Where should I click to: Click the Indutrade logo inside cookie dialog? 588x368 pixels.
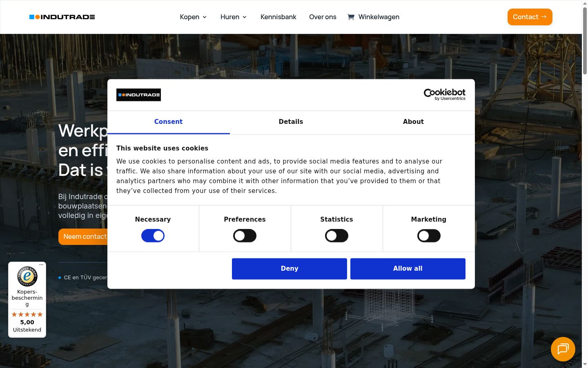tap(138, 95)
